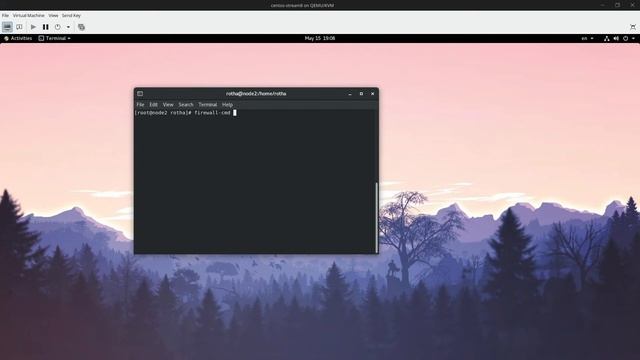Click the terminal window menu icon
The image size is (640, 360).
(x=140, y=93)
